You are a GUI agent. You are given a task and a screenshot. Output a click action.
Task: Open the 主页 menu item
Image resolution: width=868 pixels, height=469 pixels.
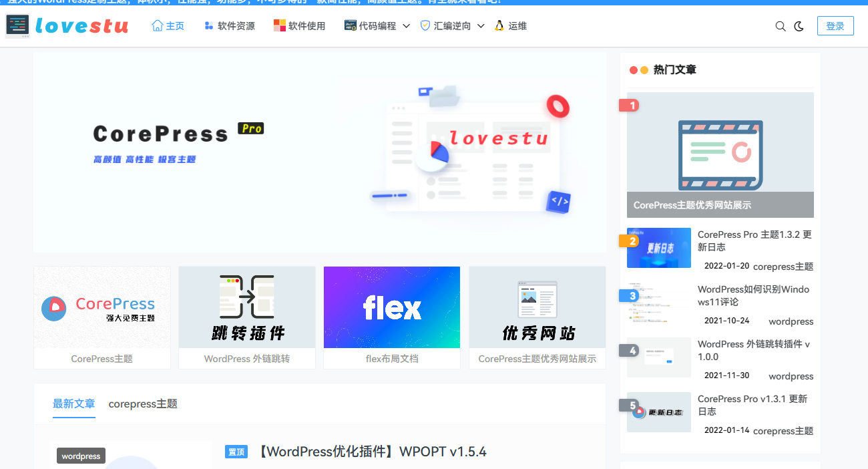tap(168, 25)
